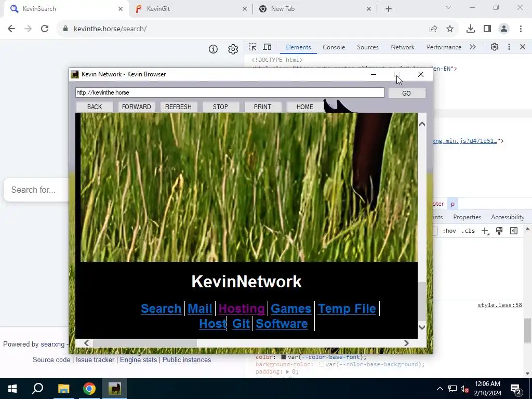Add new style rule plus icon
Screen dimensions: 532x399
[x=485, y=231]
